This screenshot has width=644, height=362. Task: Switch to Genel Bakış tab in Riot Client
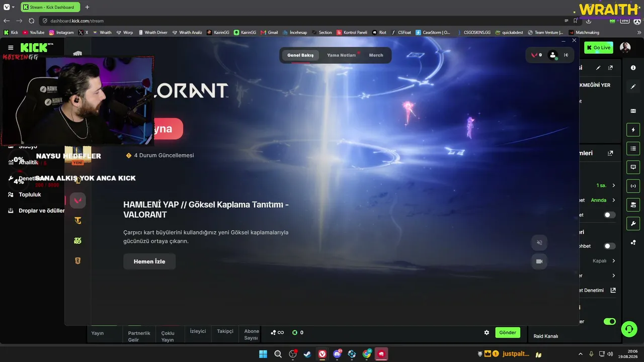coord(300,55)
